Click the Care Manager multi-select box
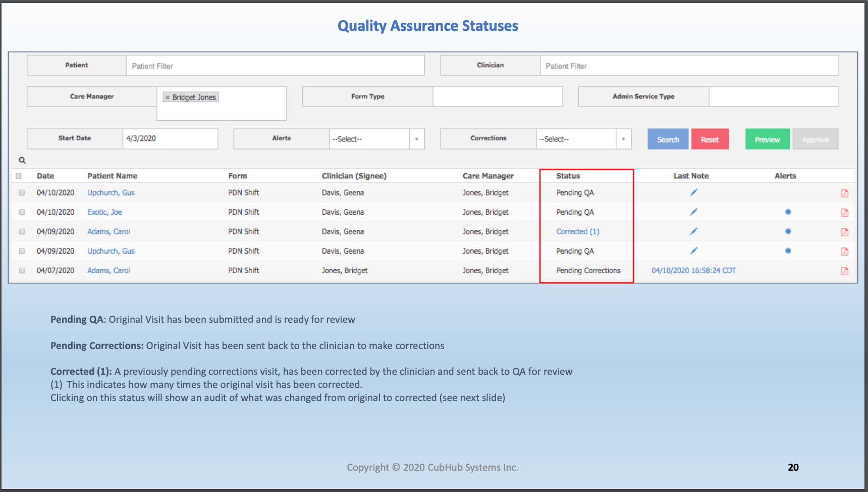This screenshot has width=868, height=492. click(222, 104)
